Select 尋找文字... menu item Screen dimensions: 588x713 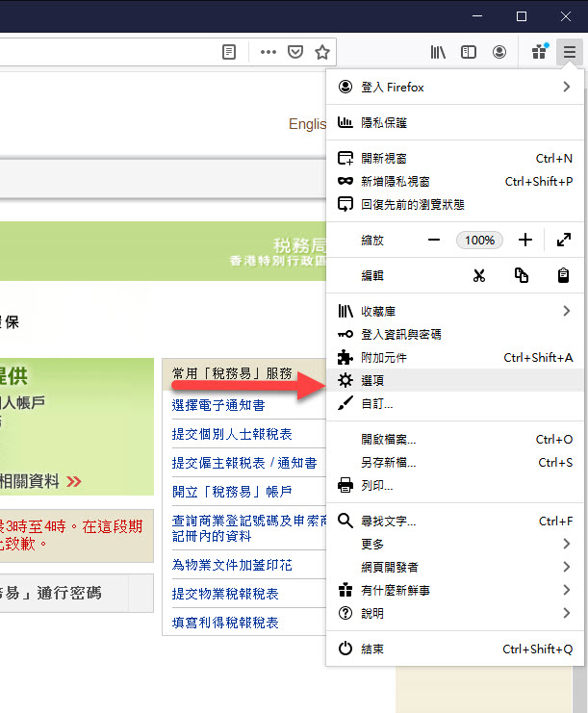coord(455,522)
